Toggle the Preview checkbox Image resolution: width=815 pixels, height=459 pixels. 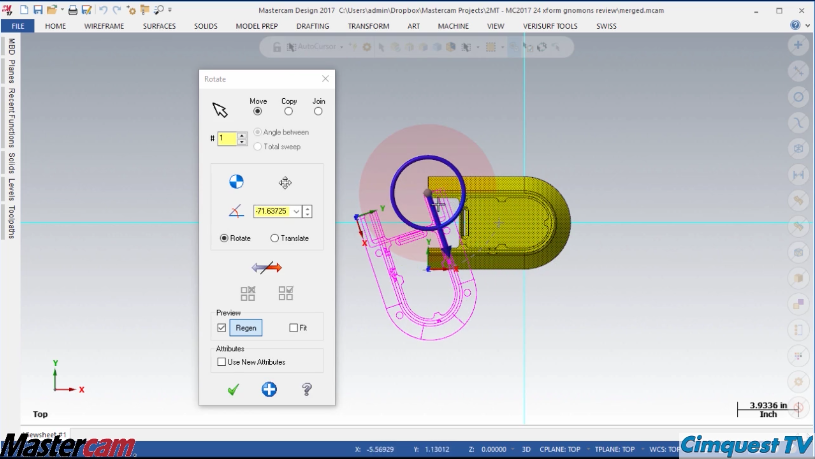pyautogui.click(x=221, y=327)
